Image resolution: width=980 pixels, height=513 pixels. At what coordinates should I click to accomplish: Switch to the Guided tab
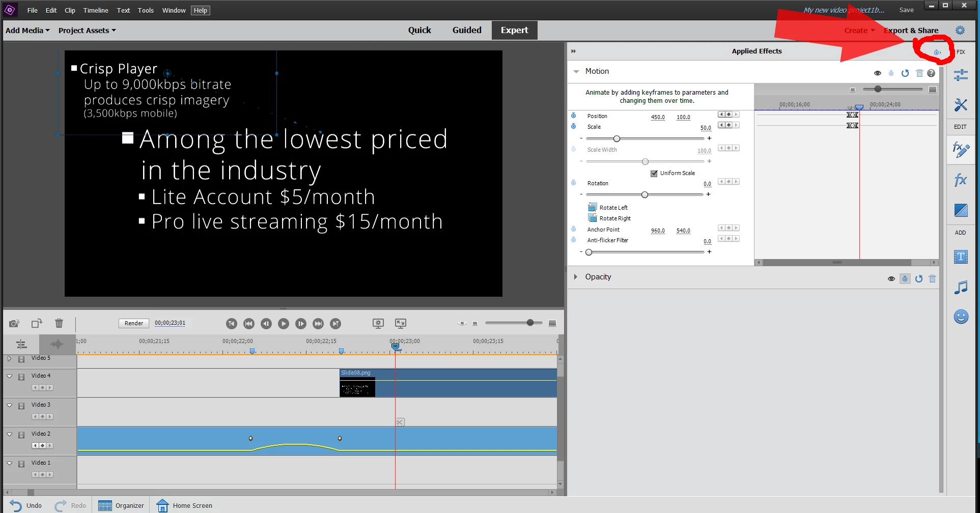(467, 30)
